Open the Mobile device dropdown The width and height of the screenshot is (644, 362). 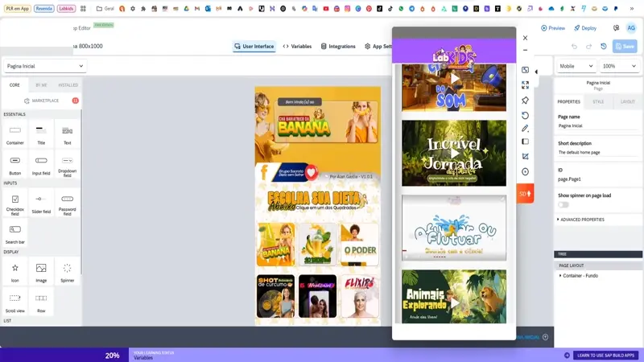(x=576, y=66)
